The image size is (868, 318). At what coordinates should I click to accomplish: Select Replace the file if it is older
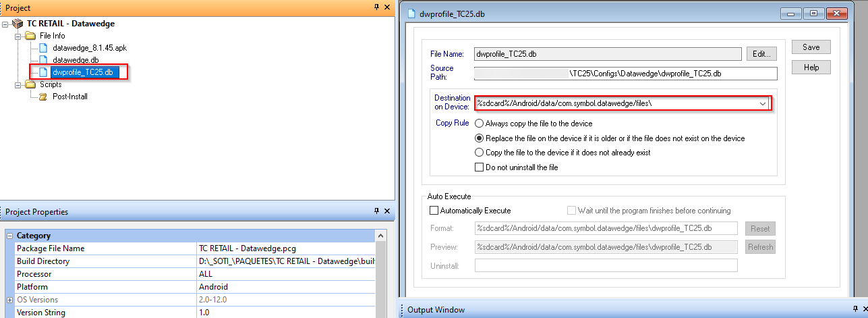[480, 138]
